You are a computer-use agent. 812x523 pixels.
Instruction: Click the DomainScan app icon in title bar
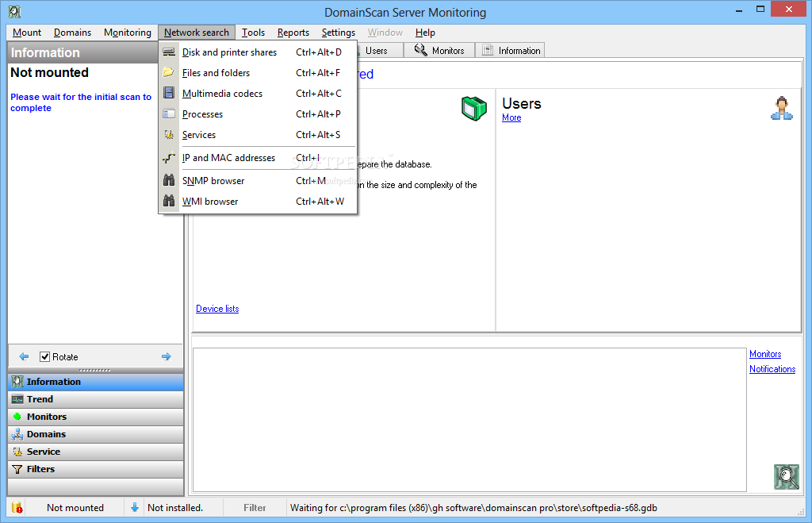point(14,11)
